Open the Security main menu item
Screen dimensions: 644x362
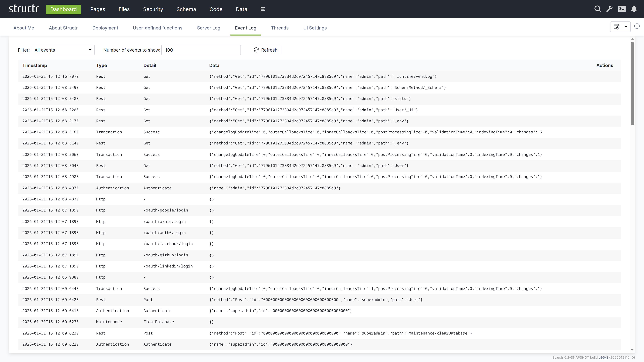point(153,9)
